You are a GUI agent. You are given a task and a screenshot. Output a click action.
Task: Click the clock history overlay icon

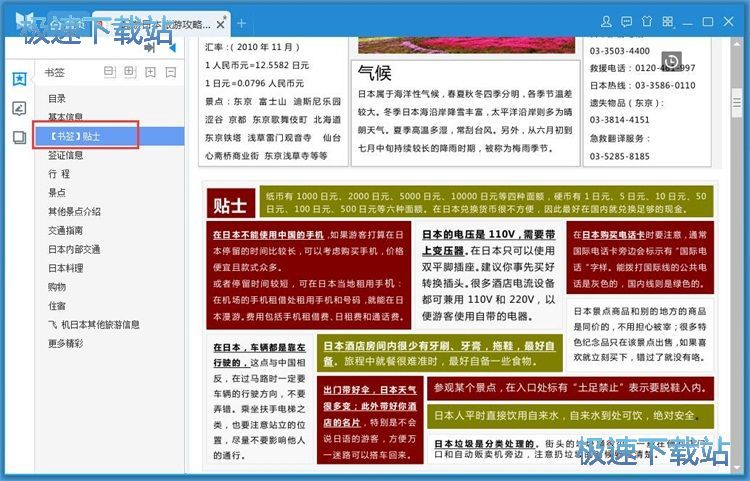[672, 61]
